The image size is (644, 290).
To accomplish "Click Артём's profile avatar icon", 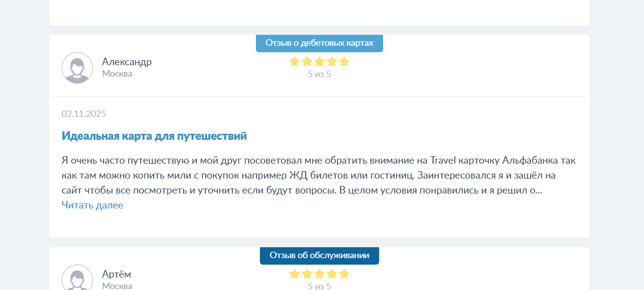I will coord(77,279).
